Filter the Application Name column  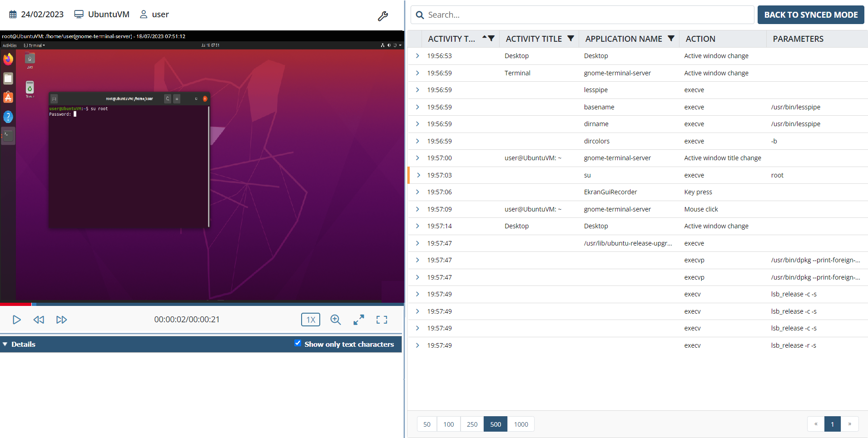coord(671,39)
